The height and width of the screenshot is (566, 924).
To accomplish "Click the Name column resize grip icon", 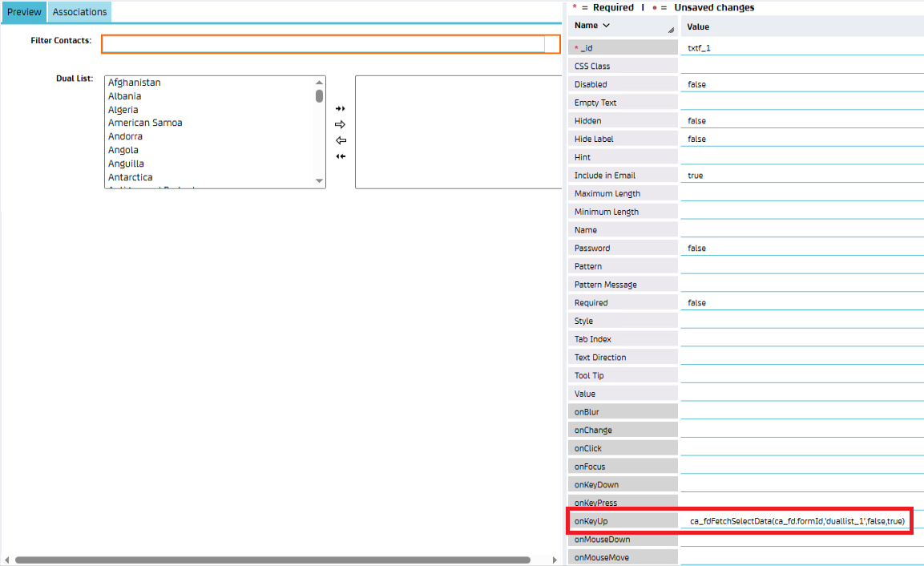I will tap(670, 30).
